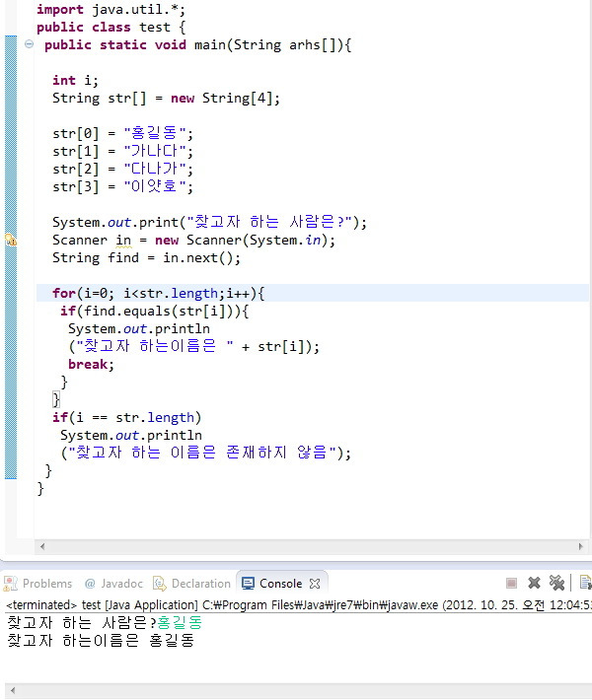Remove all terminated launches with the double X icon
The height and width of the screenshot is (700, 592).
tap(556, 583)
